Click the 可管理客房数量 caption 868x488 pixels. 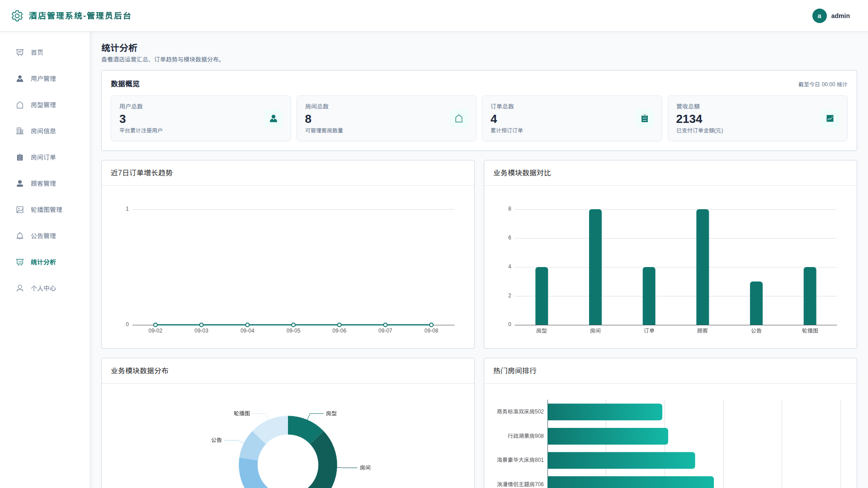[324, 131]
